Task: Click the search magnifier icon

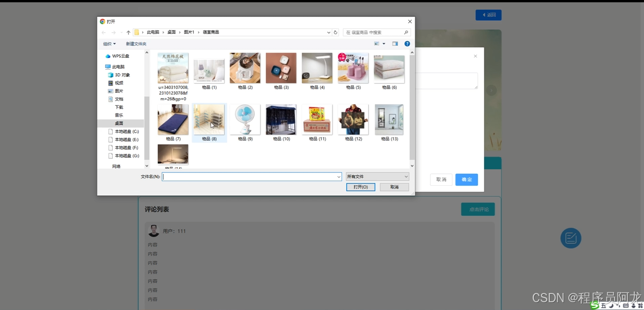Action: (406, 33)
